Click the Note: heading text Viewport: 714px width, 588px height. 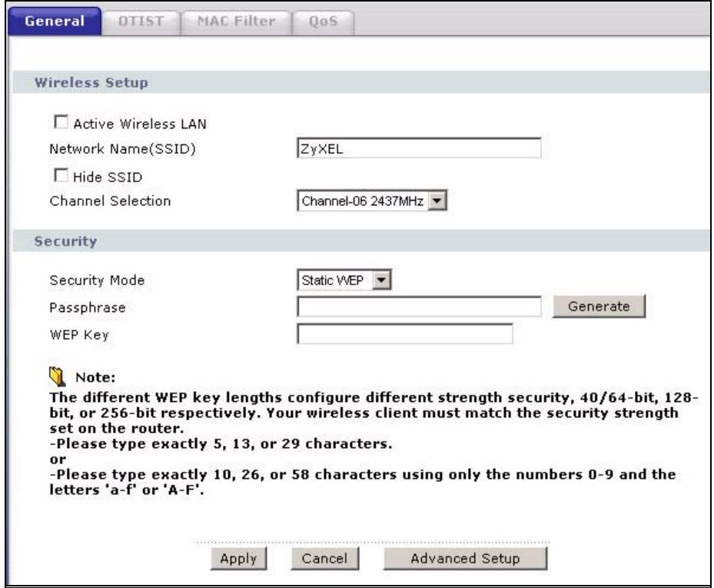pyautogui.click(x=95, y=377)
